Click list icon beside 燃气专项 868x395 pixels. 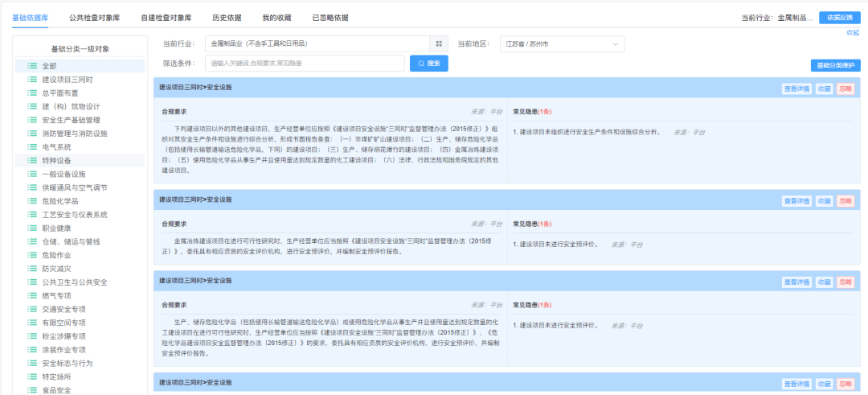click(x=32, y=296)
